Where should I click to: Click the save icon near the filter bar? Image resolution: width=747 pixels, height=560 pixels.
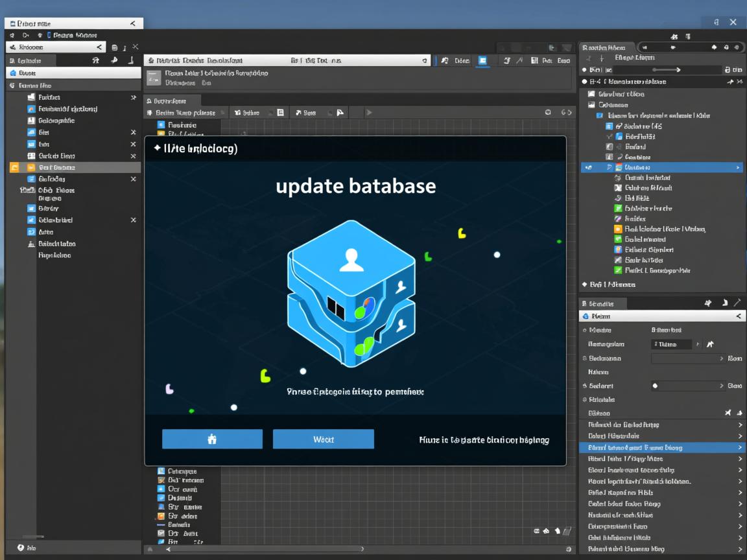coord(279,111)
